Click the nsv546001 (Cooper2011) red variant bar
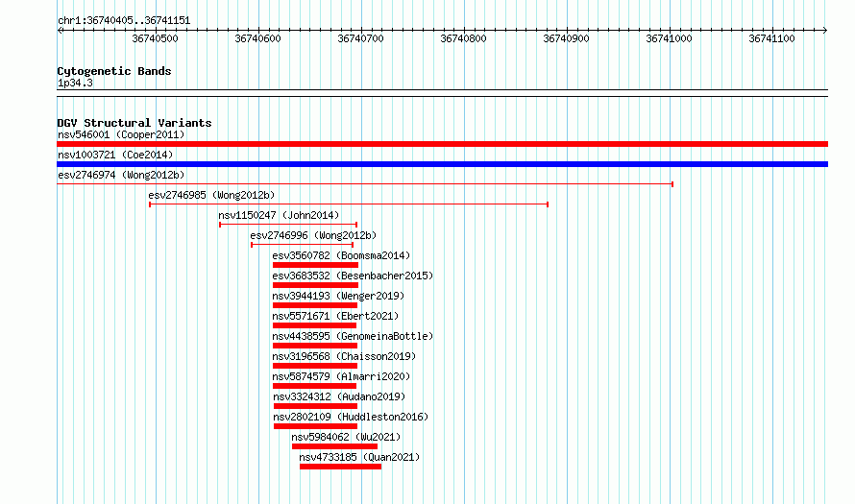Screen dimensions: 855x504 442,144
